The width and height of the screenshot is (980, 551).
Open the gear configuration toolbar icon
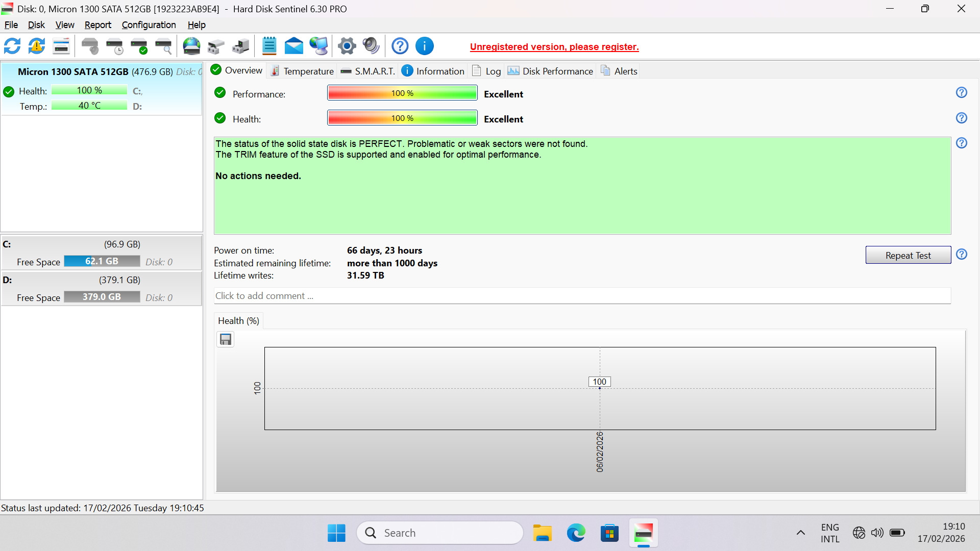coord(347,46)
